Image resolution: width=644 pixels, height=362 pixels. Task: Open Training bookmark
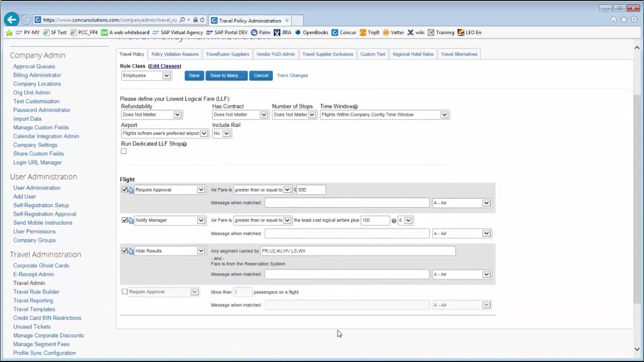(441, 33)
